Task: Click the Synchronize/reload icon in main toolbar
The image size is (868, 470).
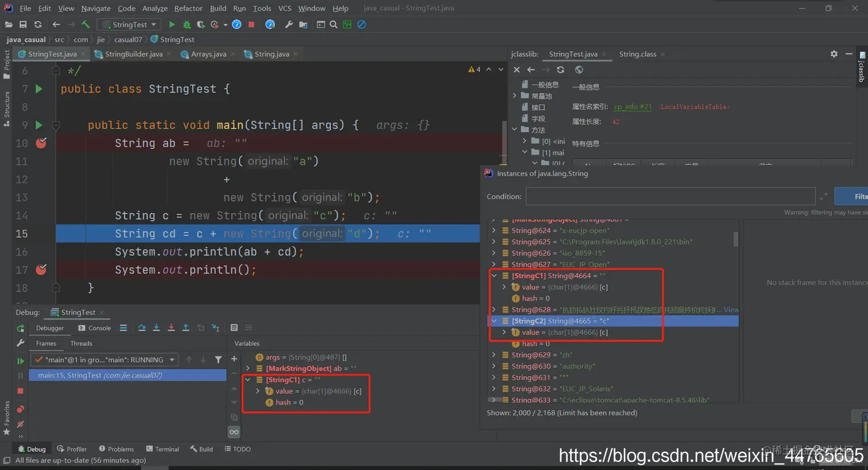Action: [38, 25]
